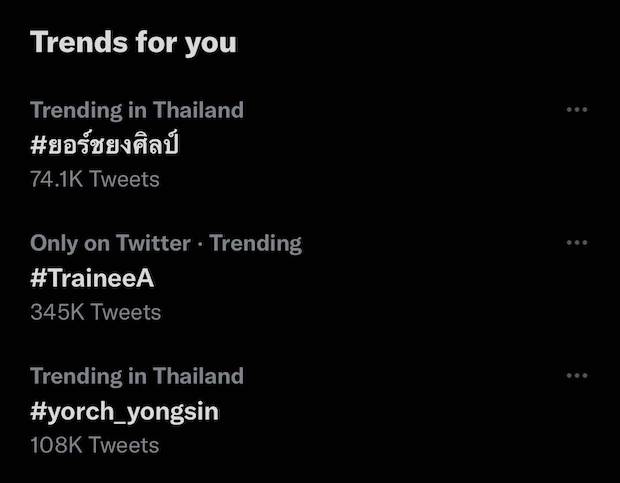The height and width of the screenshot is (483, 620).
Task: Open more options for the #TraineeA trend
Action: pyautogui.click(x=577, y=242)
